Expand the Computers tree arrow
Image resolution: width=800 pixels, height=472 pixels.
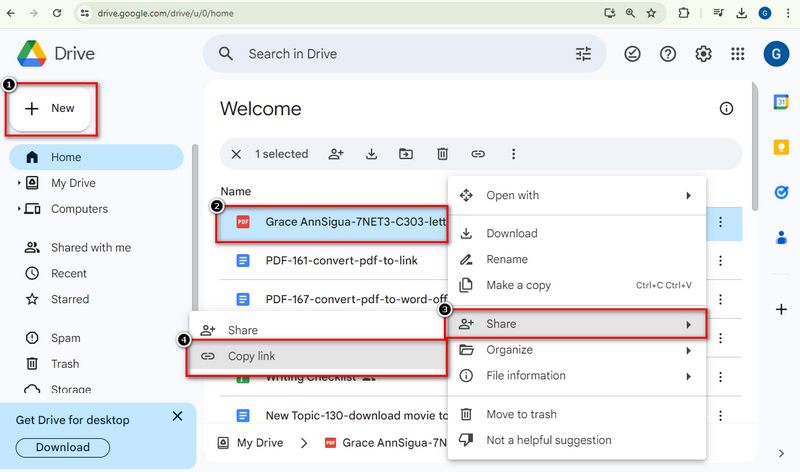(x=19, y=209)
